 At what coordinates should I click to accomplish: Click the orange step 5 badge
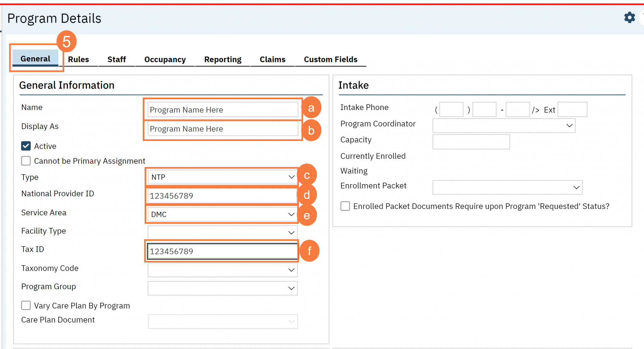66,42
